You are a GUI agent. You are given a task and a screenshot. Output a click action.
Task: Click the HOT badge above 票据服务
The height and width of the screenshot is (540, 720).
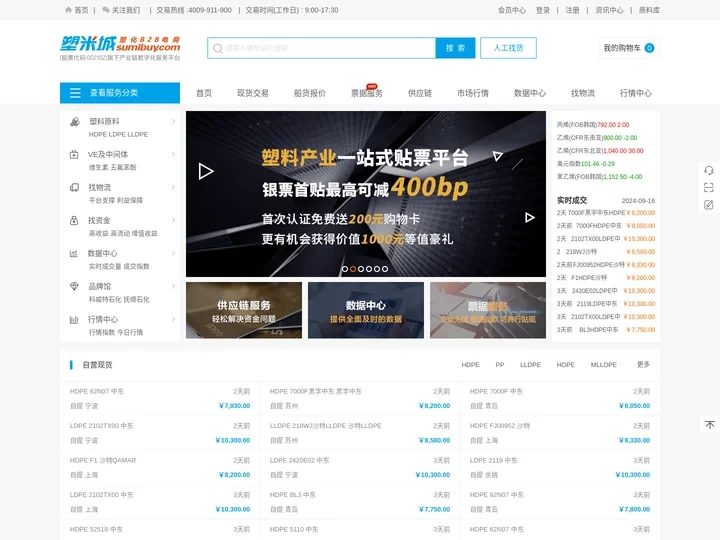pyautogui.click(x=371, y=86)
